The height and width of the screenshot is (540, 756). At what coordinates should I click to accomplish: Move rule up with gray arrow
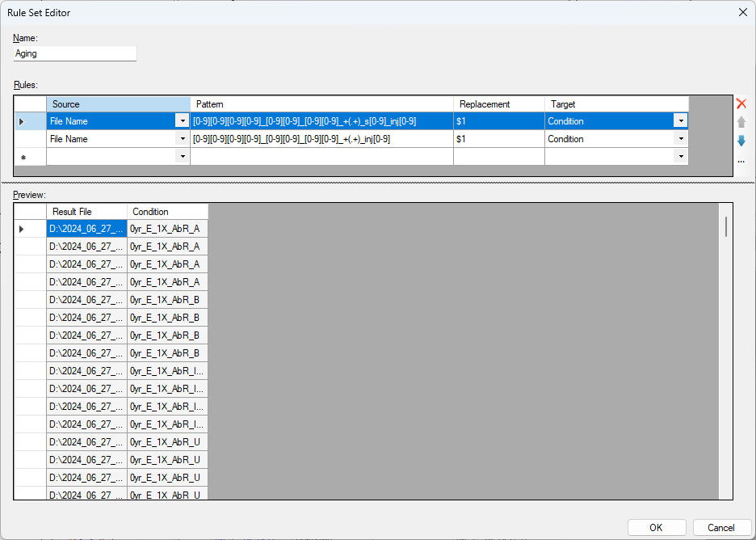click(741, 122)
